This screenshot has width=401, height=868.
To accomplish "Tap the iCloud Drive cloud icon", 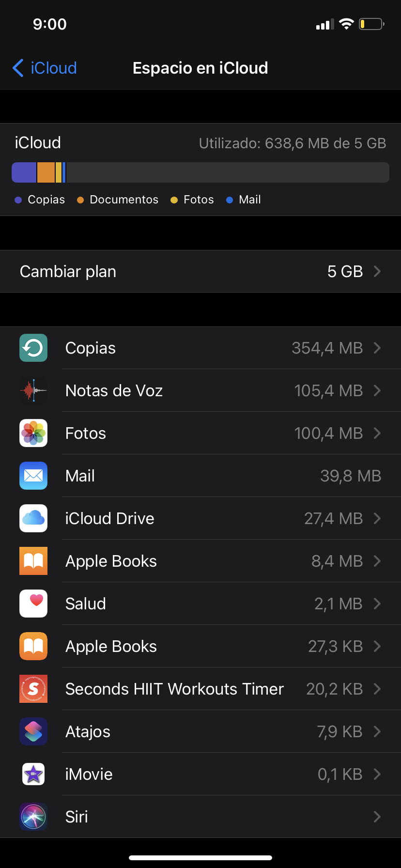I will coord(33,518).
